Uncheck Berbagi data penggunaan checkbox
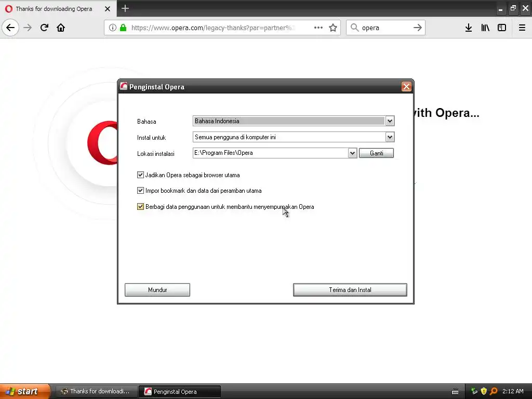532x399 pixels. [x=140, y=206]
